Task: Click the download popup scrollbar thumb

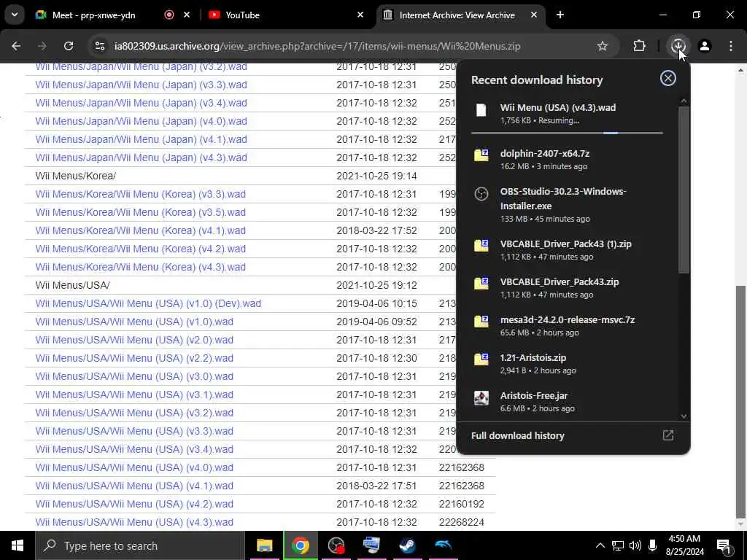Action: point(684,190)
